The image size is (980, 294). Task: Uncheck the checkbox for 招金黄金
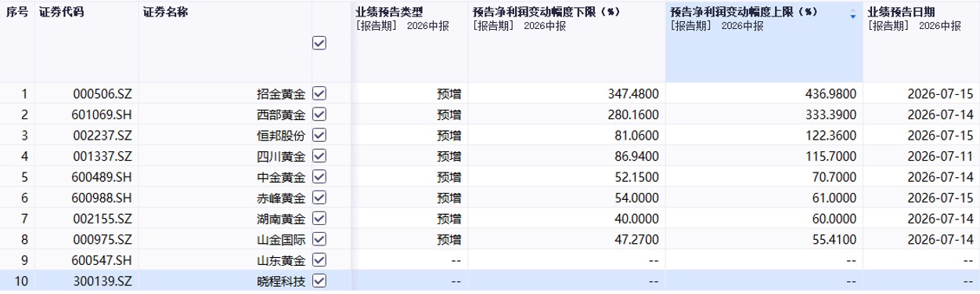point(319,93)
